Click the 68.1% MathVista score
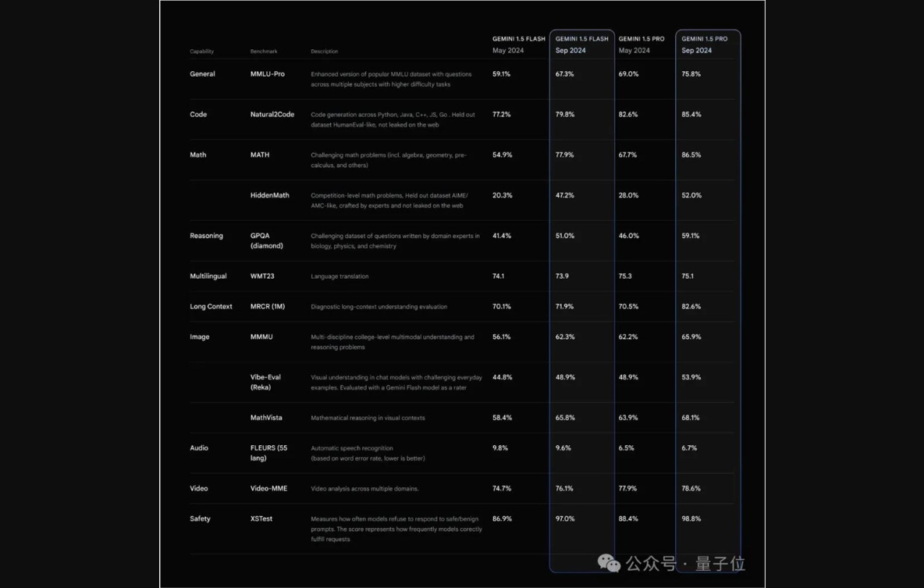This screenshot has height=588, width=924. [691, 418]
